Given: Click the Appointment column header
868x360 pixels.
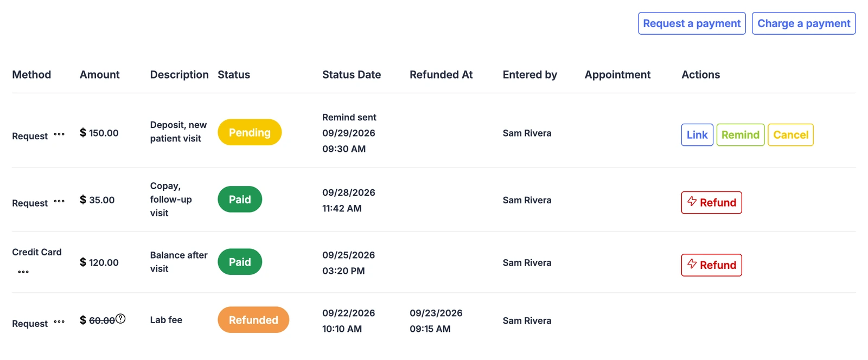Looking at the screenshot, I should pos(617,75).
